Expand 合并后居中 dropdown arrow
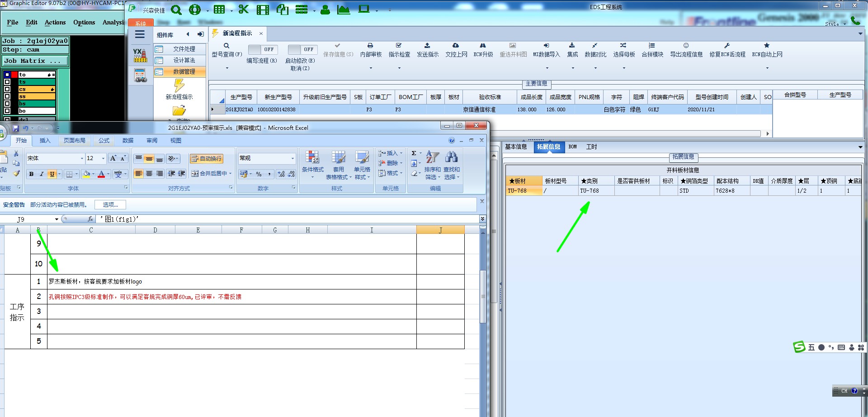Image resolution: width=868 pixels, height=417 pixels. click(230, 174)
